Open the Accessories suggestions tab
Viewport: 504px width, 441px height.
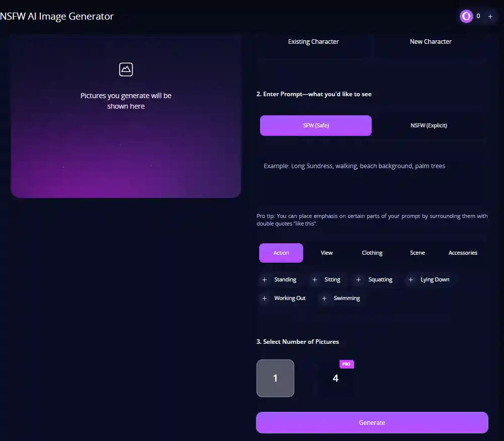coord(462,253)
